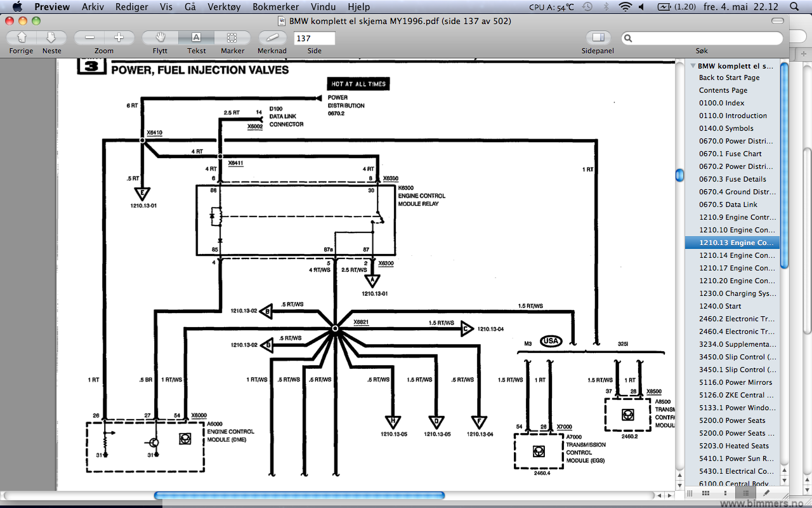Select 1230.0 Charging Sys... outline entry
Screen dimensions: 812x508
click(x=737, y=293)
